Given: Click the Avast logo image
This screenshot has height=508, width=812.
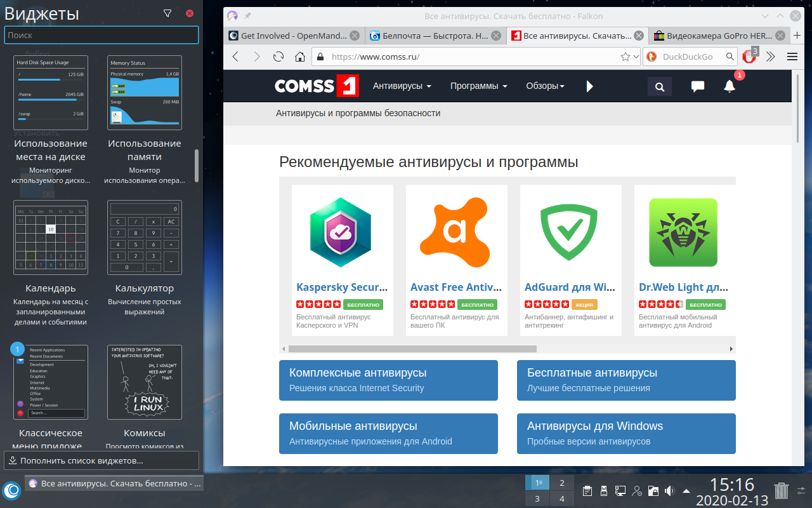Looking at the screenshot, I should point(455,232).
